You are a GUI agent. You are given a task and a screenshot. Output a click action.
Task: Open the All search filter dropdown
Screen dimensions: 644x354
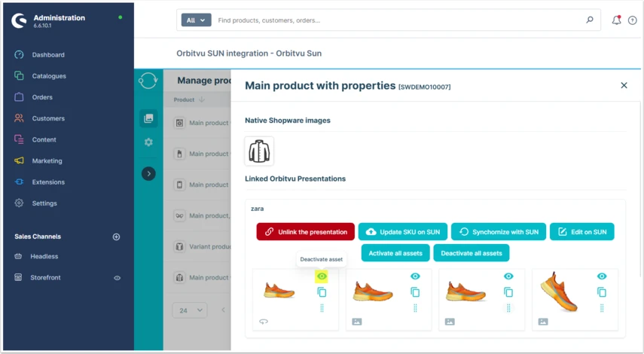(196, 20)
